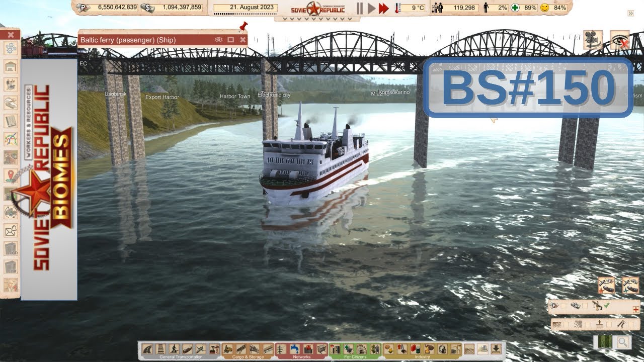Open the heating radiator network menu
The height and width of the screenshot is (362, 644).
tap(308, 349)
